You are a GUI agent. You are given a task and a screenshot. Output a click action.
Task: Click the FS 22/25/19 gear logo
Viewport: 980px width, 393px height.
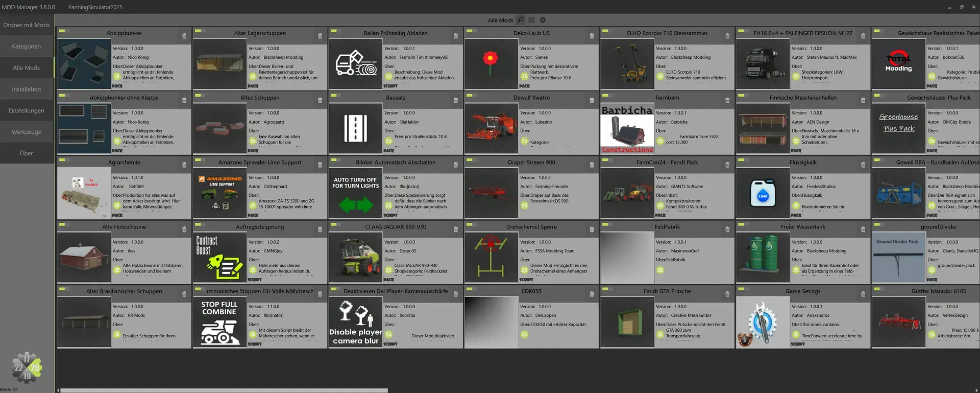coord(27,367)
